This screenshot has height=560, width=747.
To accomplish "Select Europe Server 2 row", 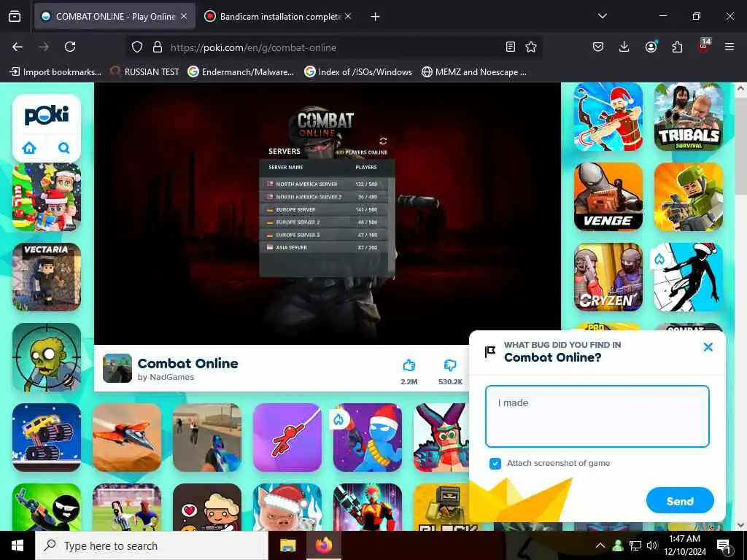I will click(x=324, y=222).
